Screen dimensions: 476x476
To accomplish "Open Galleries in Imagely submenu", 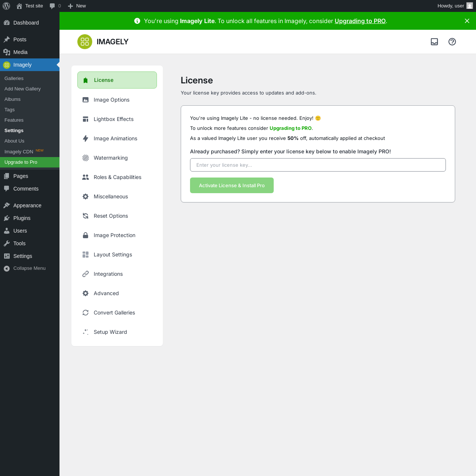I will point(30,79).
